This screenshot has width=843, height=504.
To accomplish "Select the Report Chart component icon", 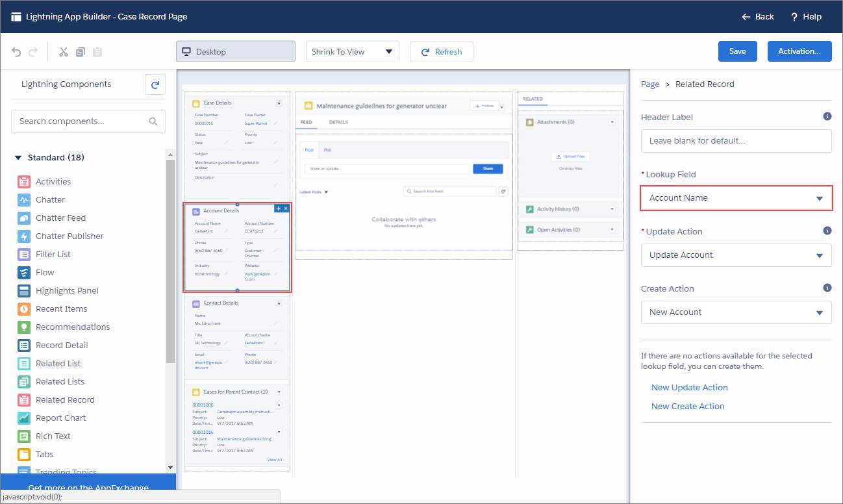I will coord(24,418).
